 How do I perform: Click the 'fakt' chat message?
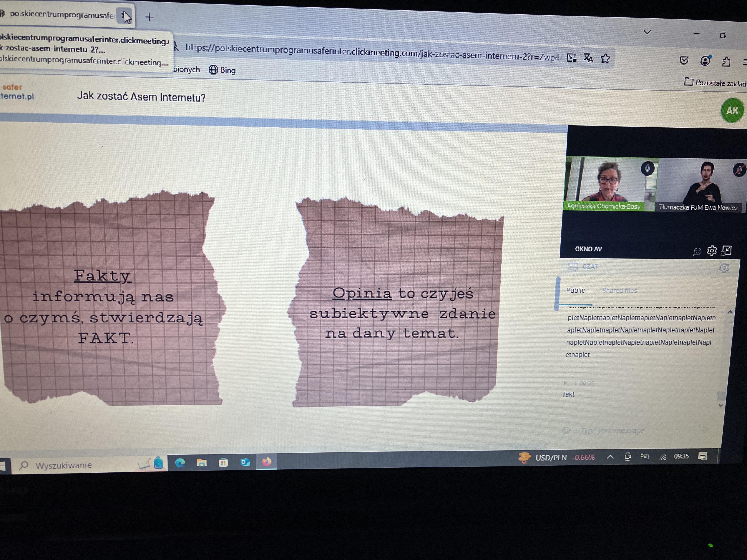(x=569, y=394)
